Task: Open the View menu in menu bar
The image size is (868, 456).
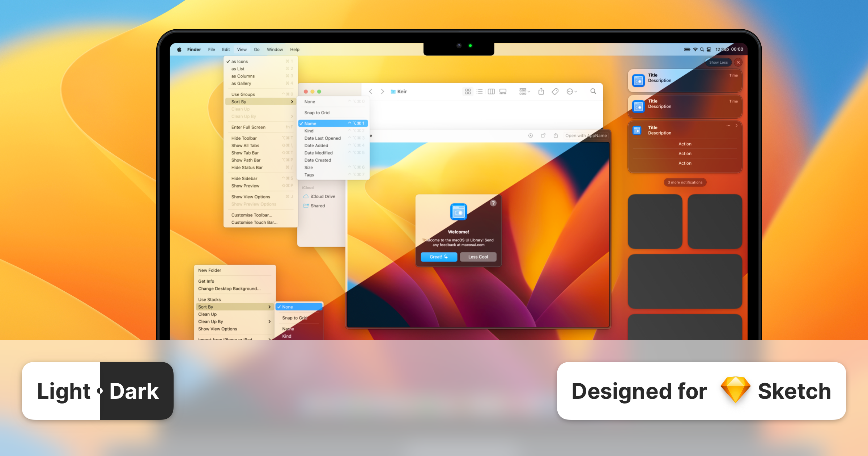Action: 242,50
